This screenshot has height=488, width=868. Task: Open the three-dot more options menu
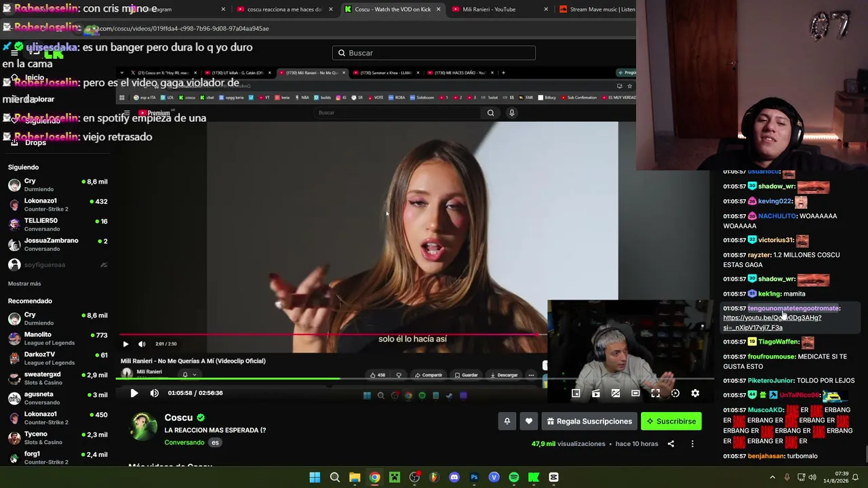[x=692, y=444]
